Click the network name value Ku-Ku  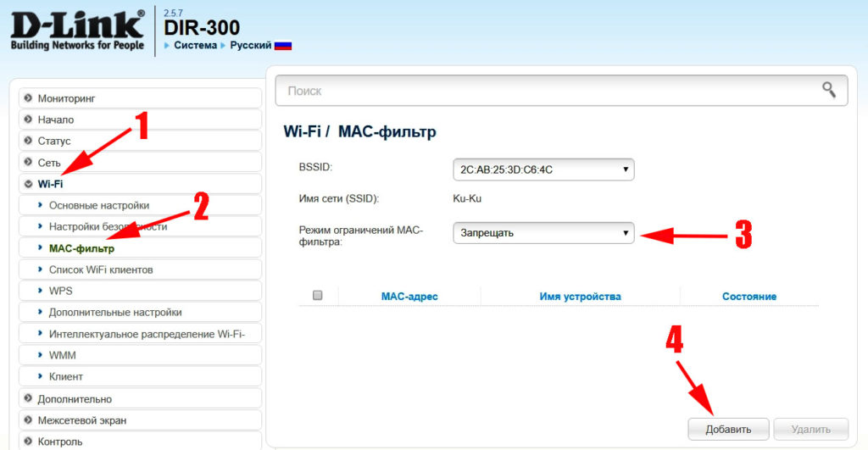coord(467,198)
